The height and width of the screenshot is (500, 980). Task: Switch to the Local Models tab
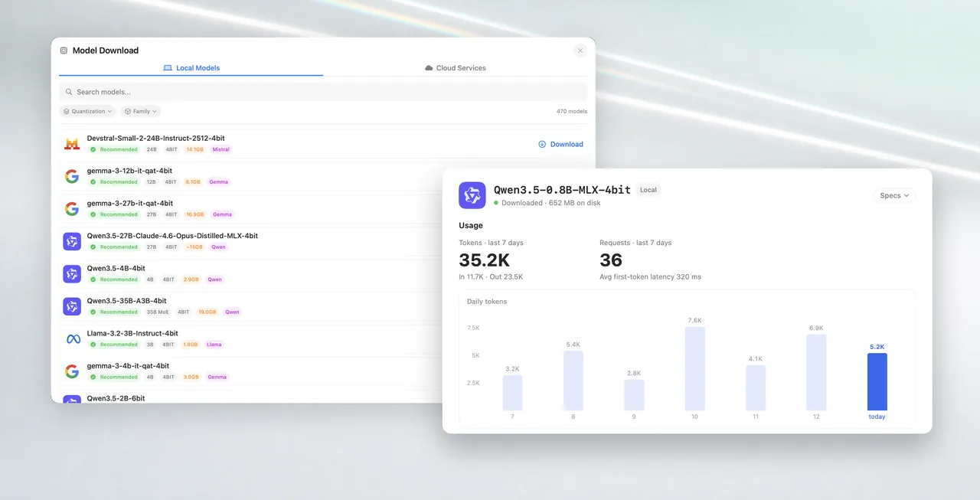pos(191,68)
